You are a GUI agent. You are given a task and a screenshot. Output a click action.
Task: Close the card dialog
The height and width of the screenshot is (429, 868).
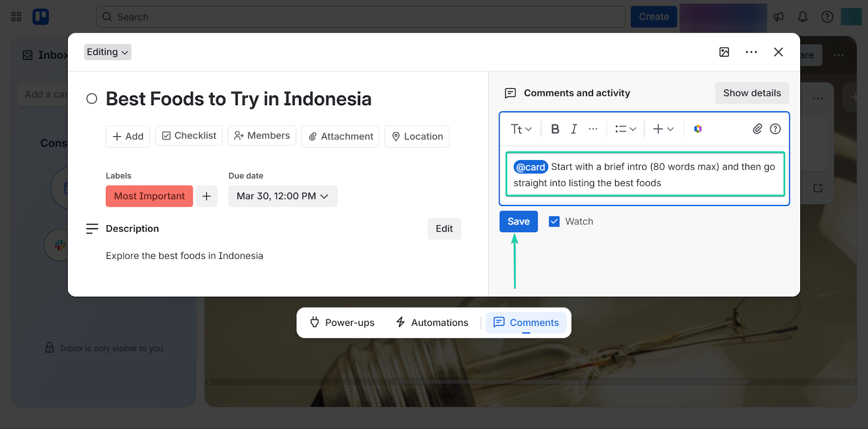pyautogui.click(x=778, y=52)
